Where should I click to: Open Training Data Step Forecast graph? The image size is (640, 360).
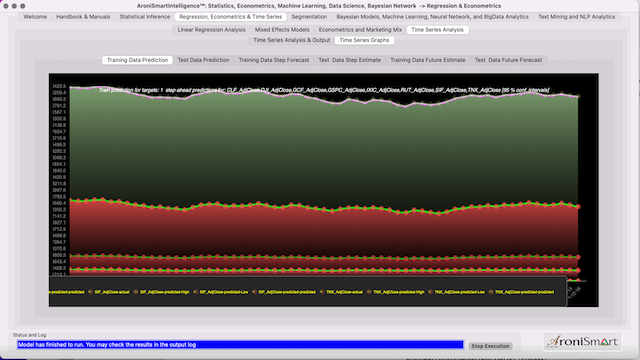pos(273,60)
